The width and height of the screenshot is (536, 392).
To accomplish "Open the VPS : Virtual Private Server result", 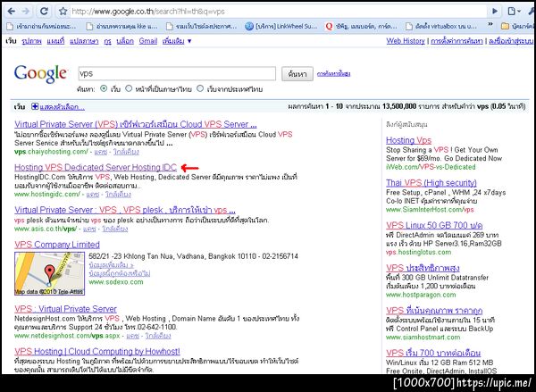I will [65, 309].
